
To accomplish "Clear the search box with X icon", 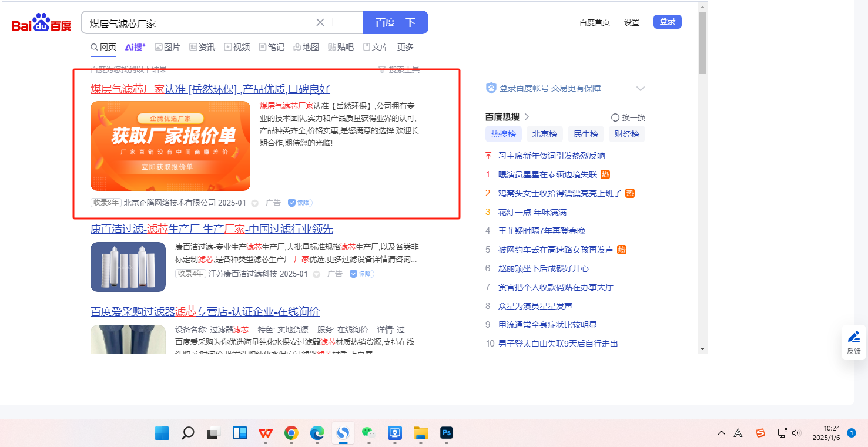I will pos(320,23).
